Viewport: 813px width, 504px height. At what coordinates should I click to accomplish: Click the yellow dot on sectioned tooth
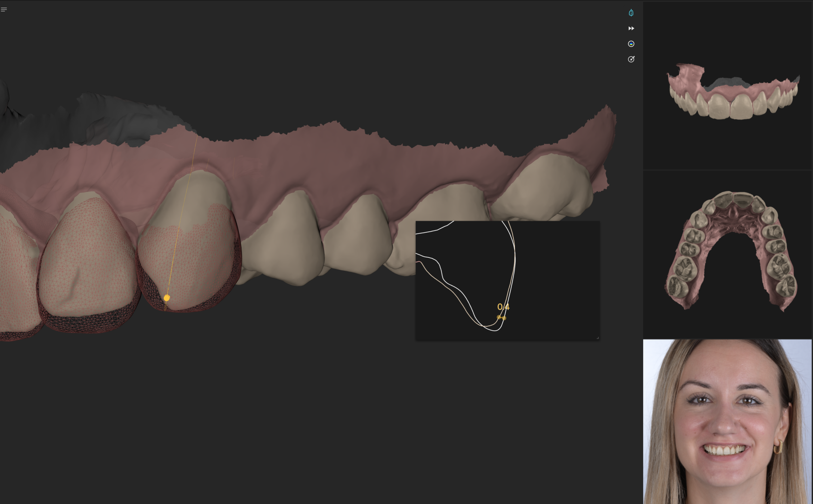point(167,298)
